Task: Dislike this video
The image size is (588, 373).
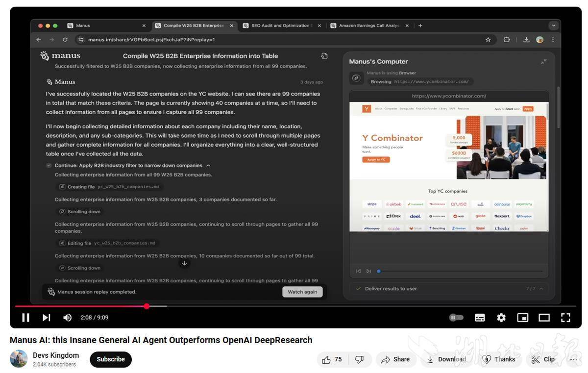Action: pyautogui.click(x=359, y=359)
